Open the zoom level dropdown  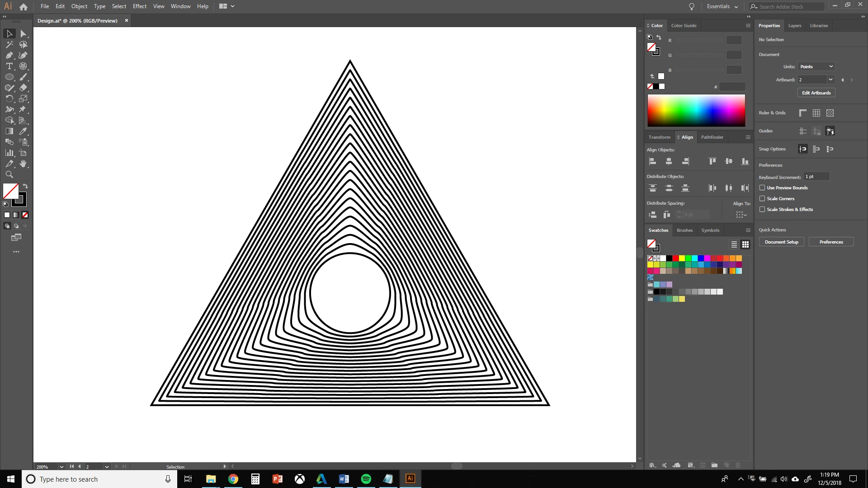(x=61, y=467)
